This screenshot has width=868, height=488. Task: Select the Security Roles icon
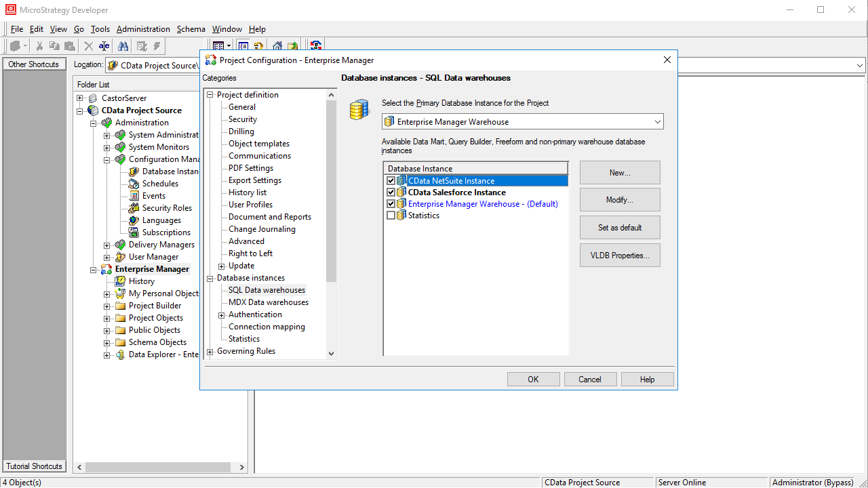tap(134, 208)
